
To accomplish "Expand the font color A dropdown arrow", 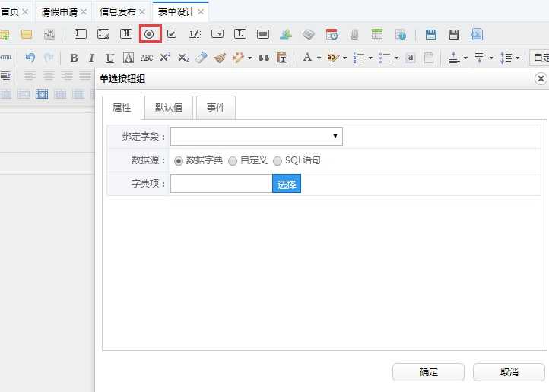I will [x=319, y=58].
